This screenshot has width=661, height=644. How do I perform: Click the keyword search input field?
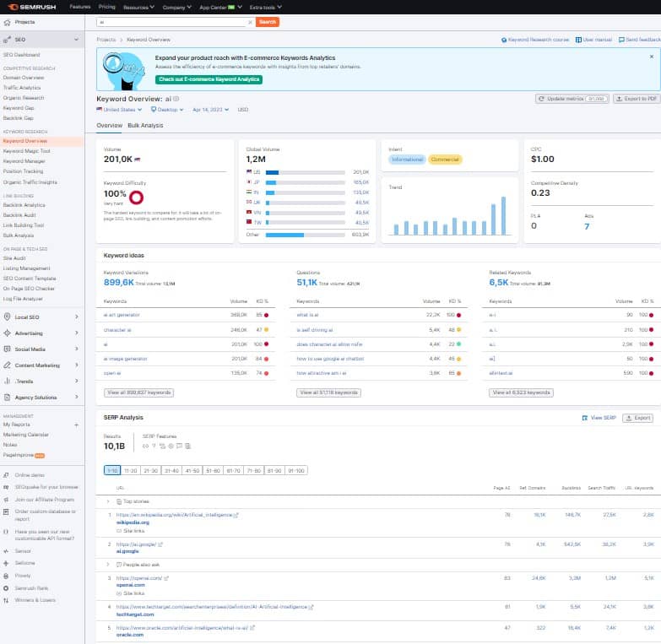173,22
